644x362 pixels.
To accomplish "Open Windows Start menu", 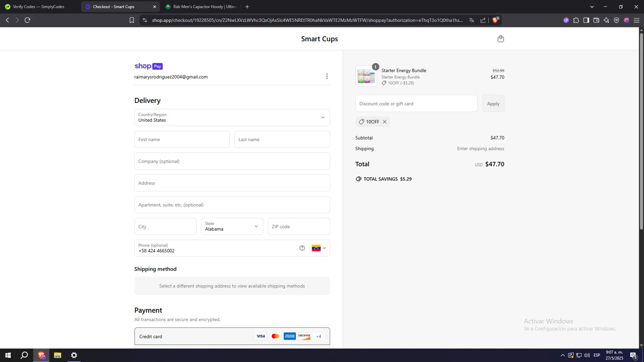I will (x=8, y=355).
